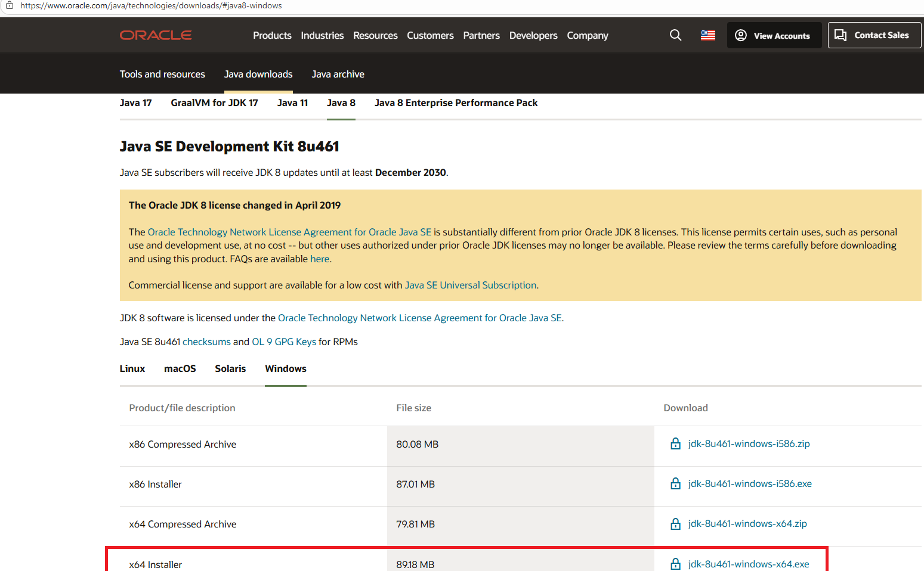Open the Customers menu
Screen dimensions: 924x571
point(430,35)
